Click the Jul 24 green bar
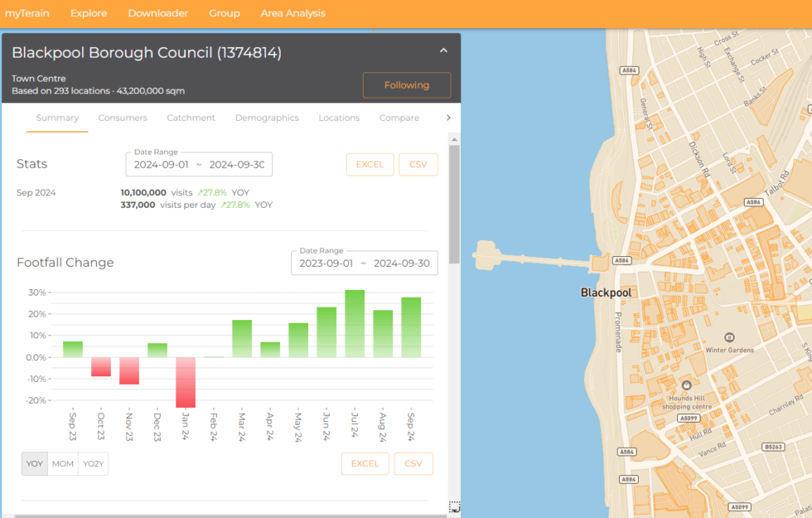812x518 pixels. (x=355, y=324)
